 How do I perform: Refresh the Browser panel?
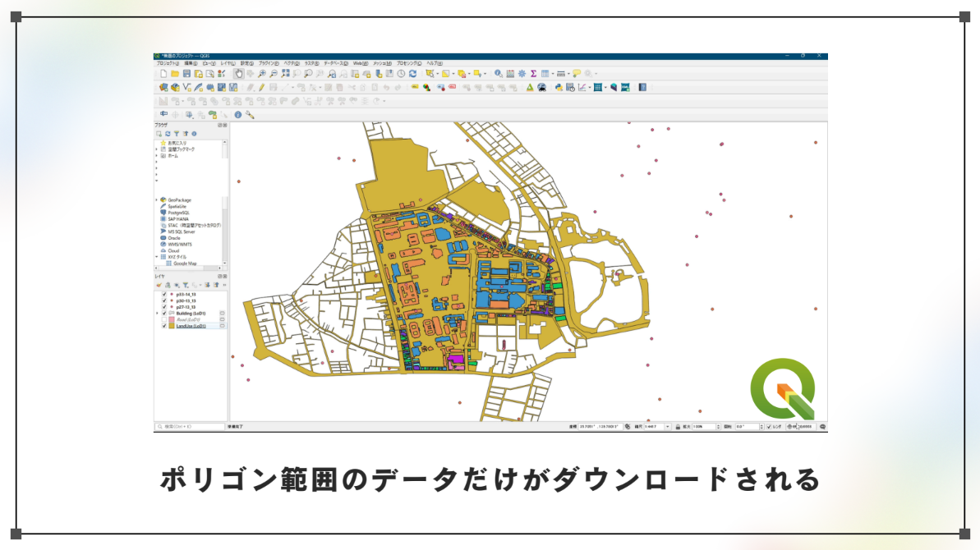coord(168,134)
